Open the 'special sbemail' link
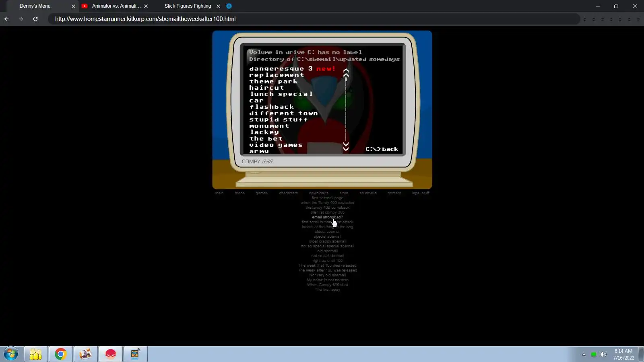 328,237
